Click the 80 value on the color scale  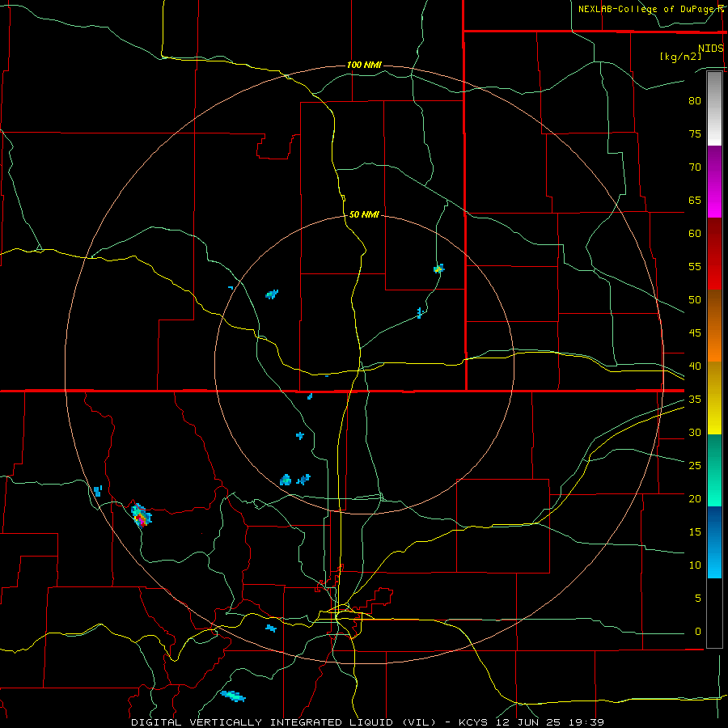(x=695, y=101)
